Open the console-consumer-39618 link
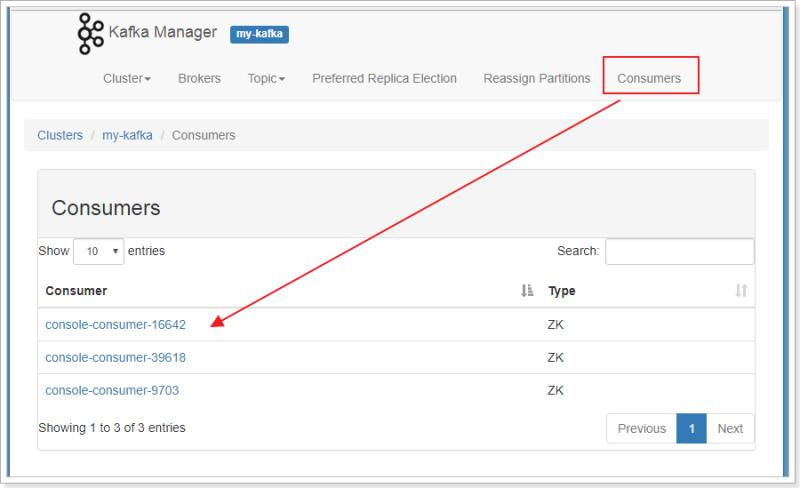The height and width of the screenshot is (488, 800). click(115, 357)
